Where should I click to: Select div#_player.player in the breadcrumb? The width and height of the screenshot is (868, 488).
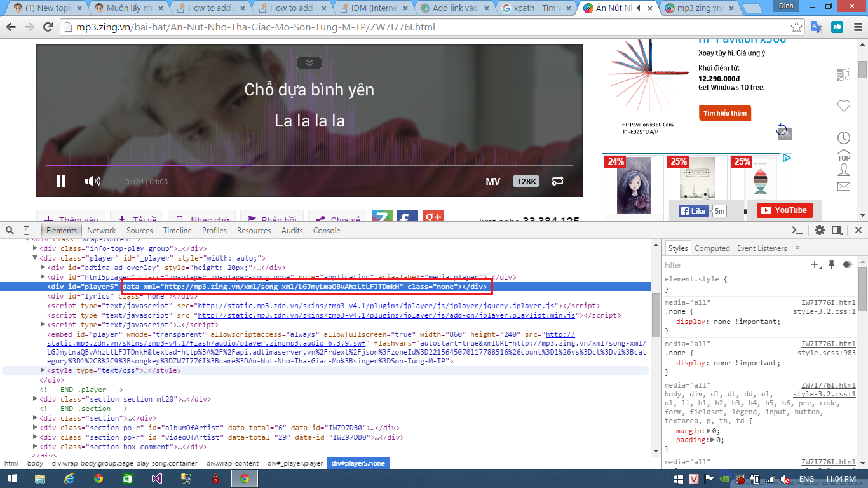(295, 463)
